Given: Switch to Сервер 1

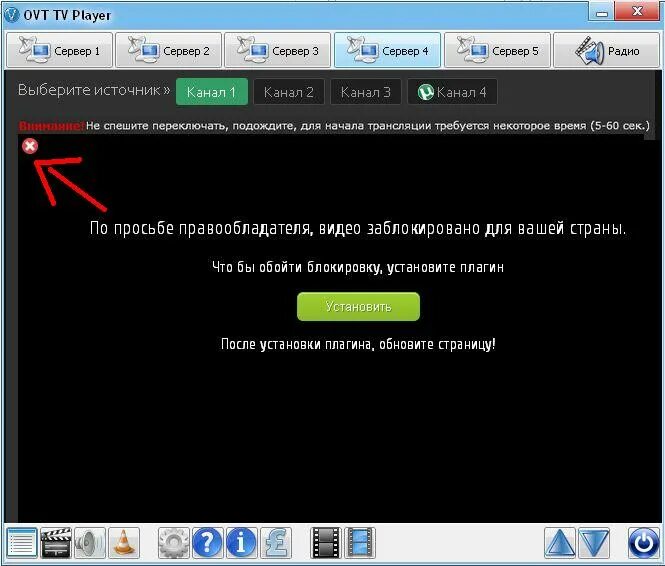Looking at the screenshot, I should point(59,50).
